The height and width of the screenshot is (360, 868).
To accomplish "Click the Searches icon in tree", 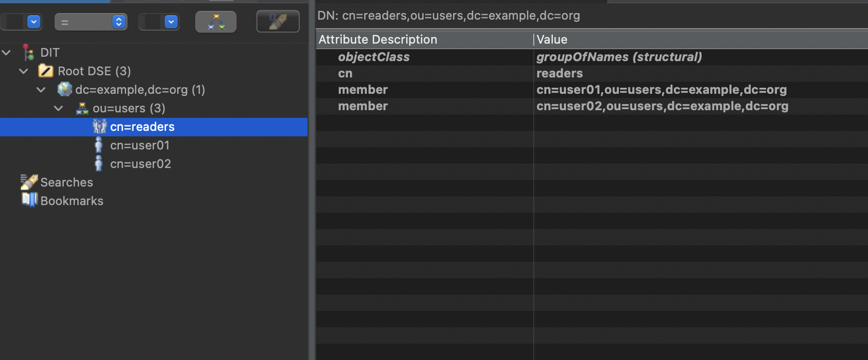I will click(29, 182).
